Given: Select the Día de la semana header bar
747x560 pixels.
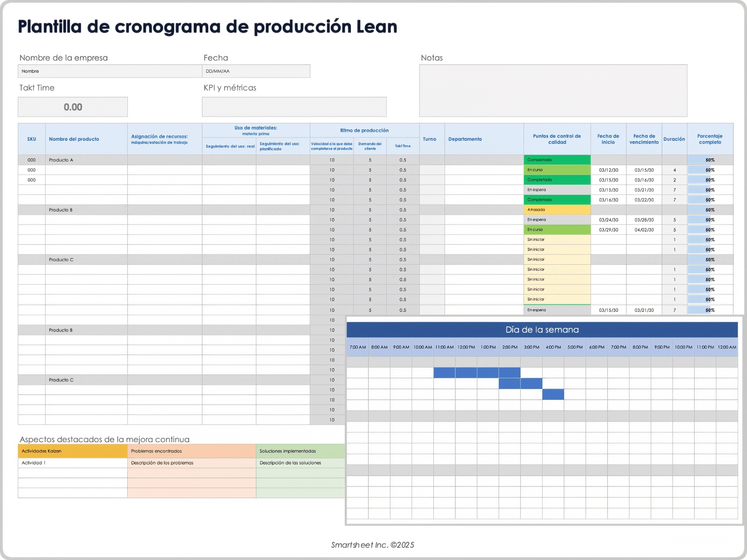Looking at the screenshot, I should point(542,330).
